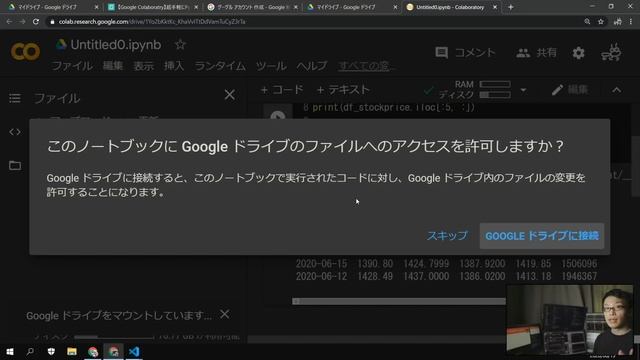
Task: Expand the runtime connection dropdown arrow
Action: click(x=523, y=90)
